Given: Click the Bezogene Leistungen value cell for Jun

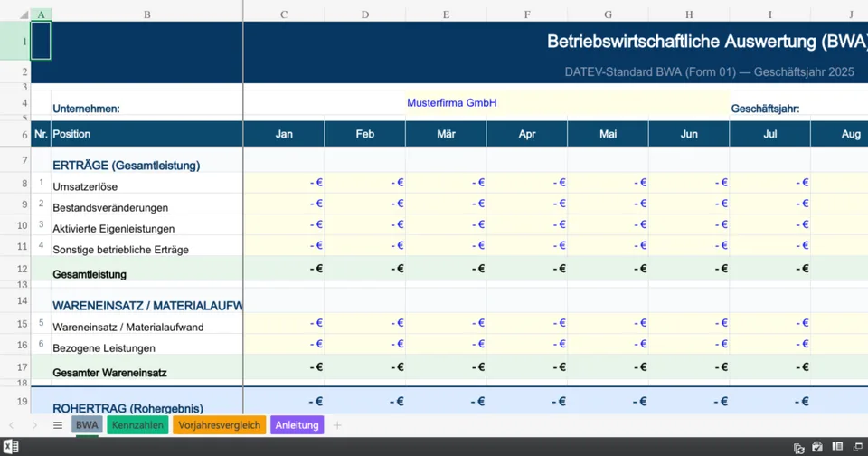Looking at the screenshot, I should click(689, 344).
